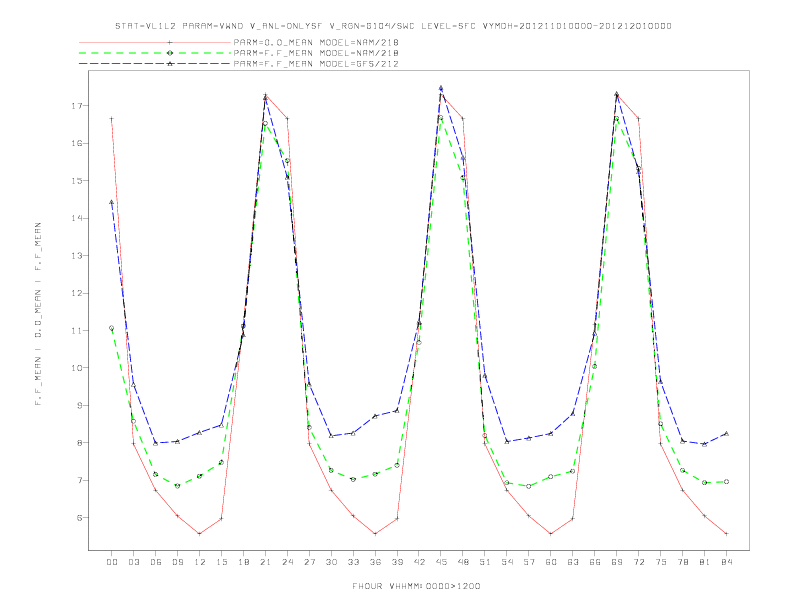792x612 pixels.
Task: Click the x-axis tick label 39
Action: coord(397,562)
